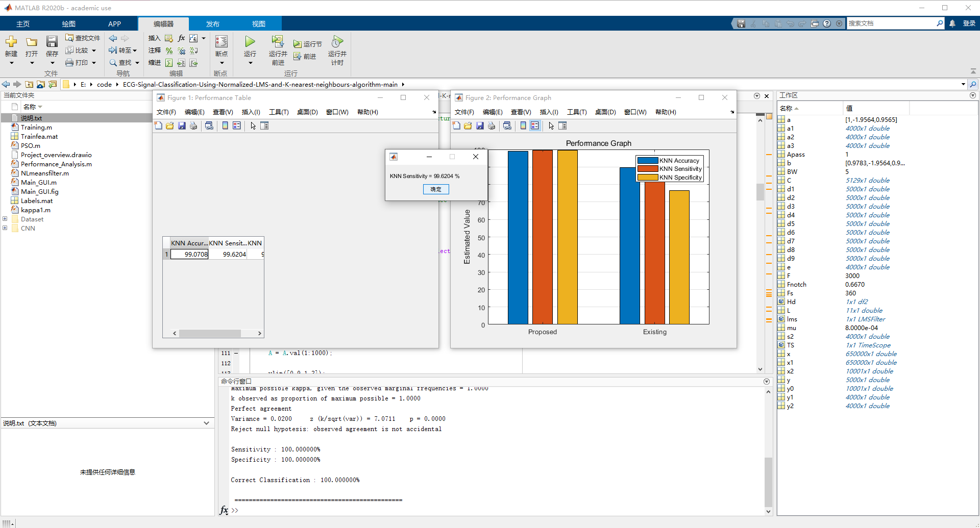This screenshot has width=980, height=528.
Task: Click the fx insert function icon
Action: click(181, 38)
